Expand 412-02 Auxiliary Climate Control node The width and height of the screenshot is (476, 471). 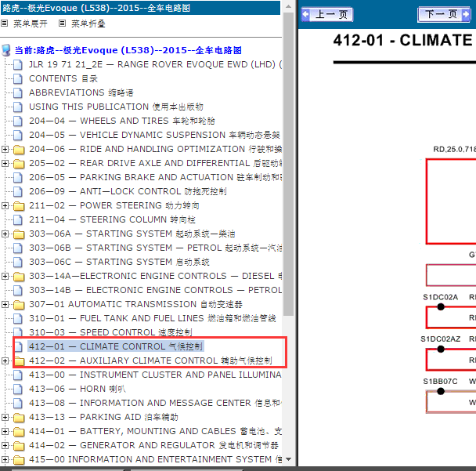5,361
